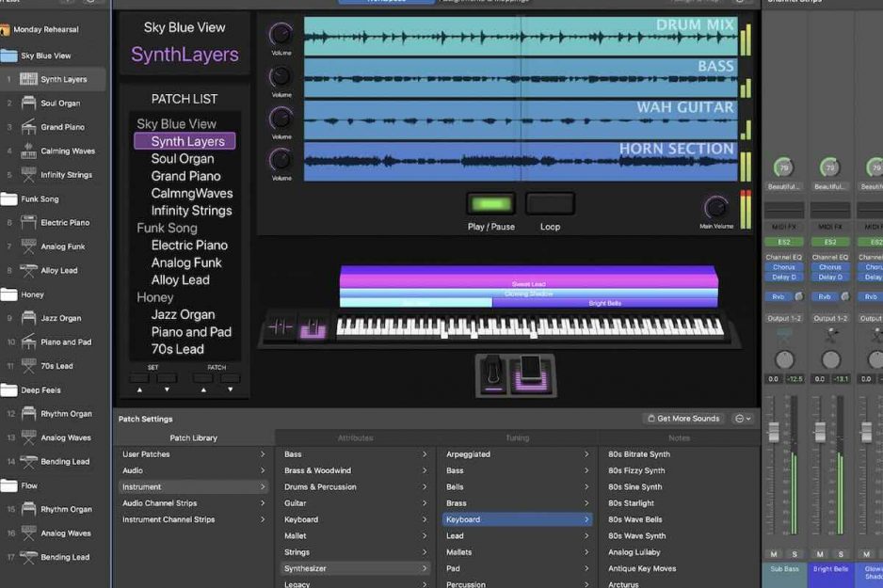Toggle the Rvb send on first channel strip
This screenshot has height=588, width=883.
coord(779,296)
